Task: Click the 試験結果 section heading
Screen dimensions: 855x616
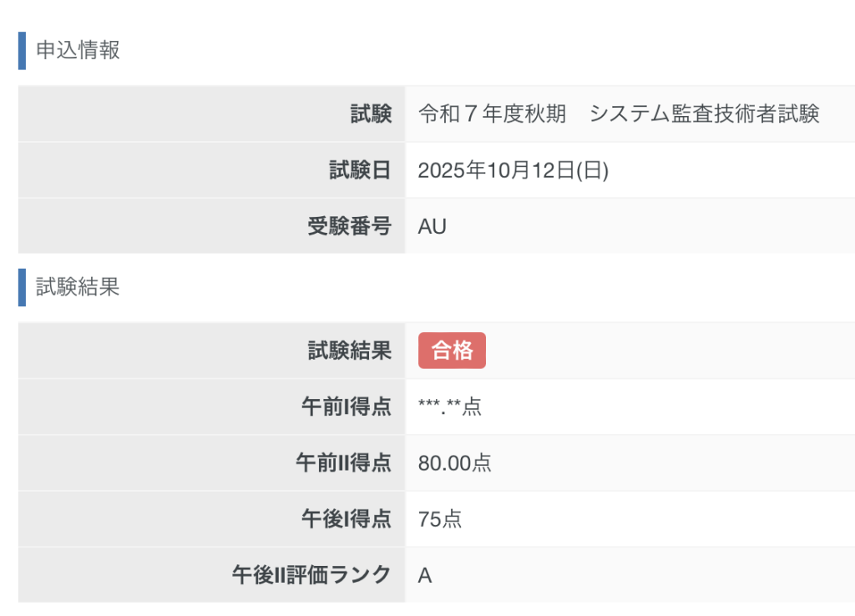Action: (x=78, y=287)
